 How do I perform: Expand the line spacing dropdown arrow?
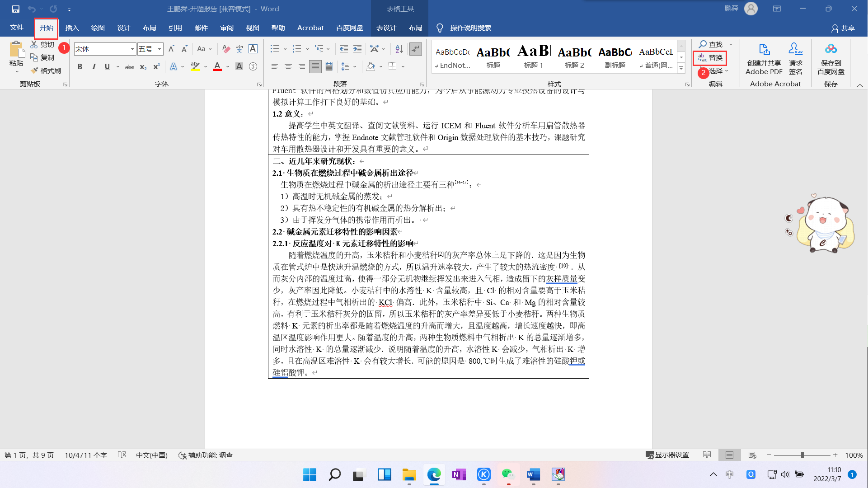[355, 67]
